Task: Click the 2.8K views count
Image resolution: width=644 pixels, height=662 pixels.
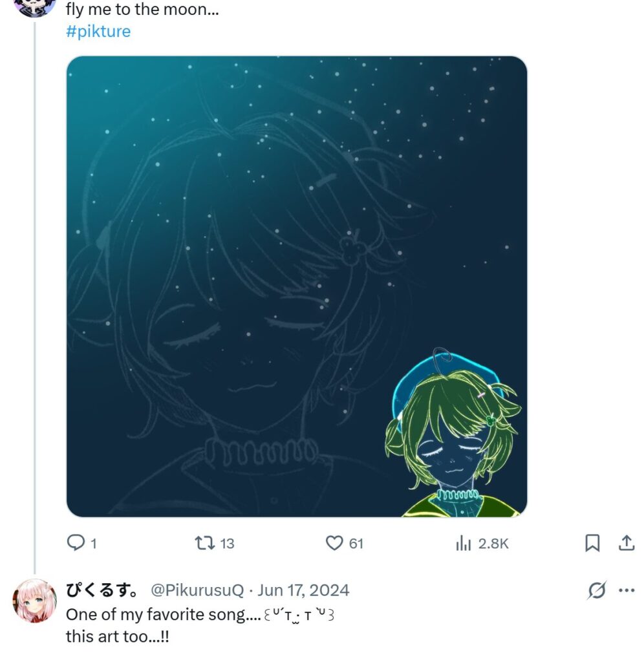Action: coord(493,543)
